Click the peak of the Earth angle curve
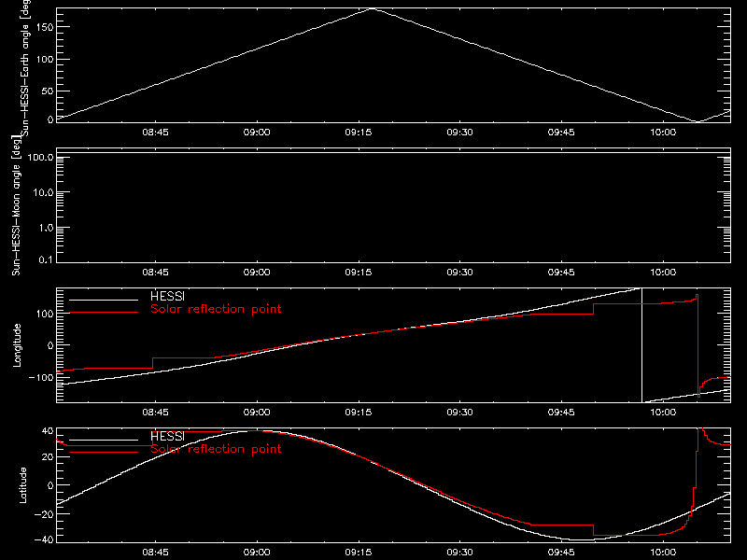The image size is (747, 560). (x=372, y=8)
